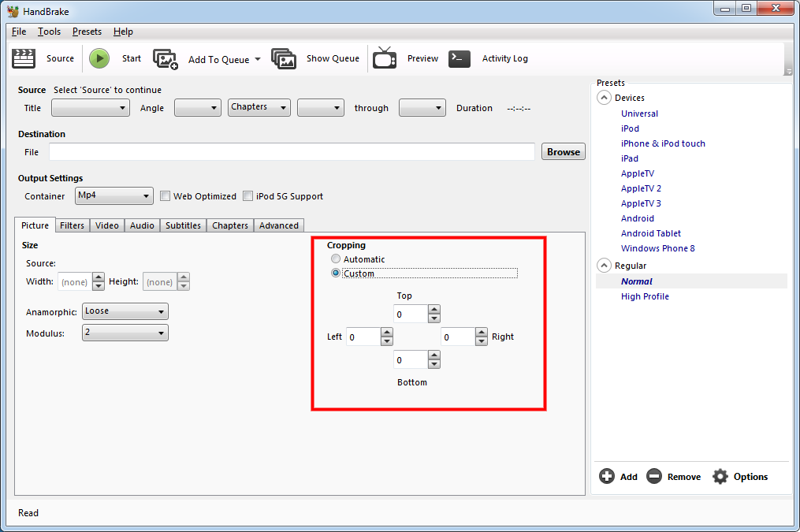Collapse the Devices presets group
Screen dimensions: 800x532
point(604,98)
